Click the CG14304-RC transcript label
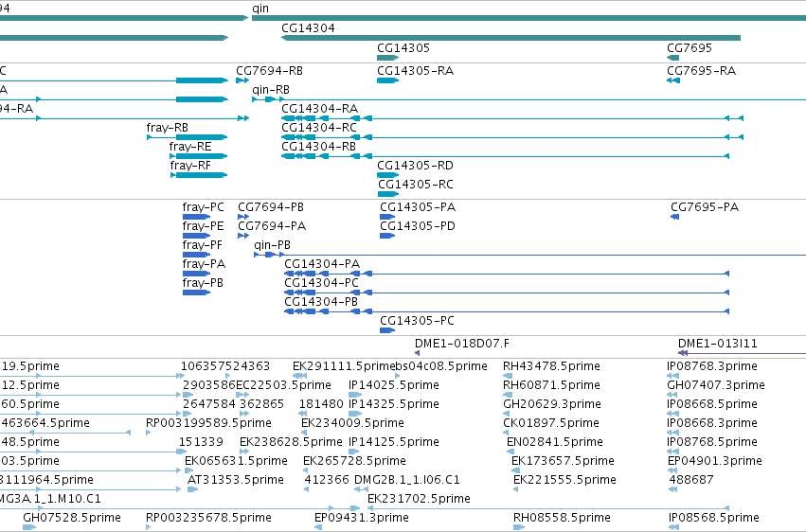The width and height of the screenshot is (806, 532). point(319,128)
